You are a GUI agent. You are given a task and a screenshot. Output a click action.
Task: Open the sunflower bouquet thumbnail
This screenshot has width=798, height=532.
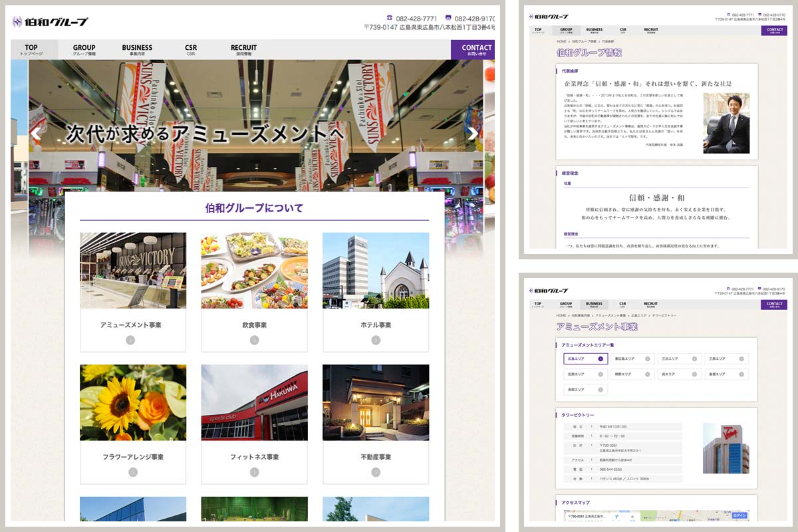133,402
